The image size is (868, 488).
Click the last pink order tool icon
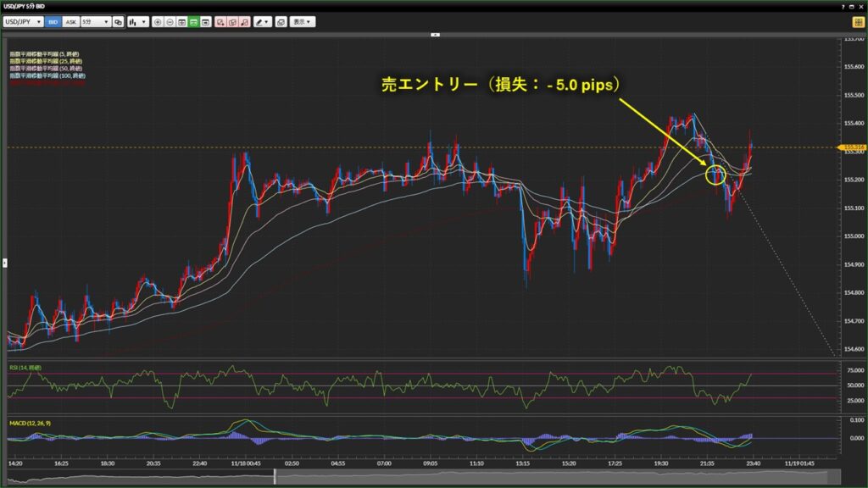244,21
